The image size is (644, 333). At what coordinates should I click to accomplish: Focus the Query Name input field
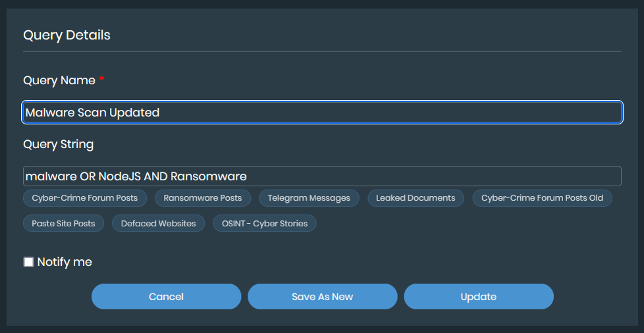(x=322, y=113)
